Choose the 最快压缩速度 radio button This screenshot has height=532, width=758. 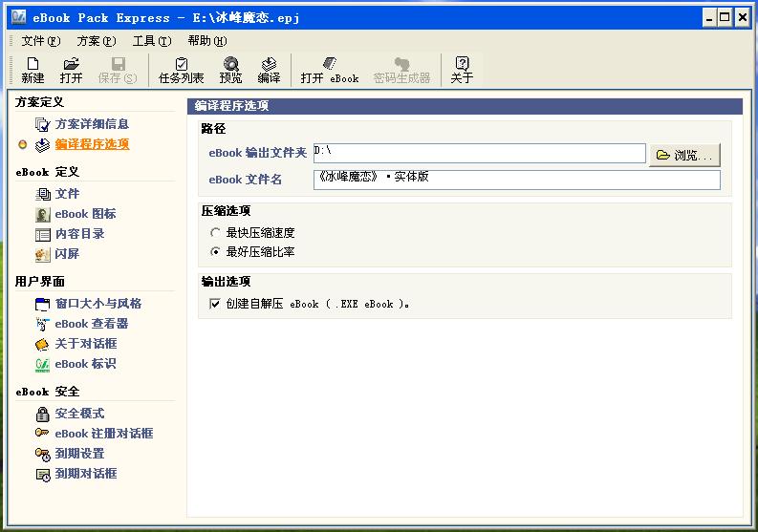click(215, 233)
